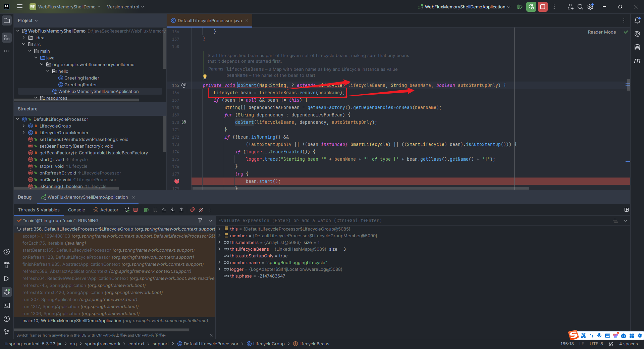Image resolution: width=644 pixels, height=349 pixels.
Task: Mute breakpoints in debug toolbar
Action: pos(201,210)
